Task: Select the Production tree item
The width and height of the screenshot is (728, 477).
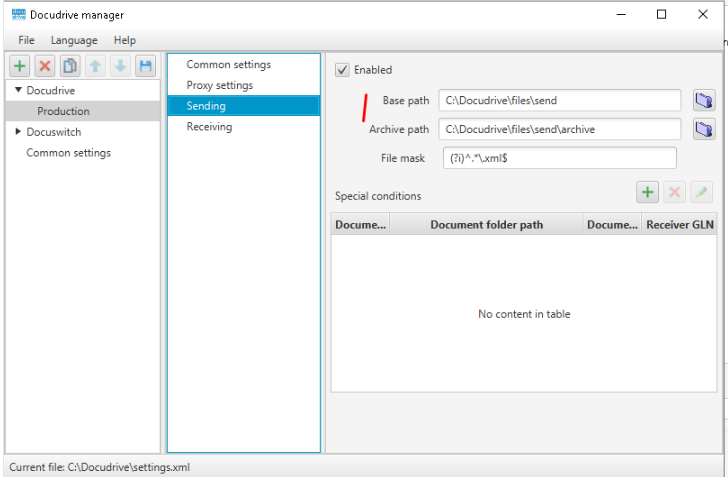Action: (83, 111)
